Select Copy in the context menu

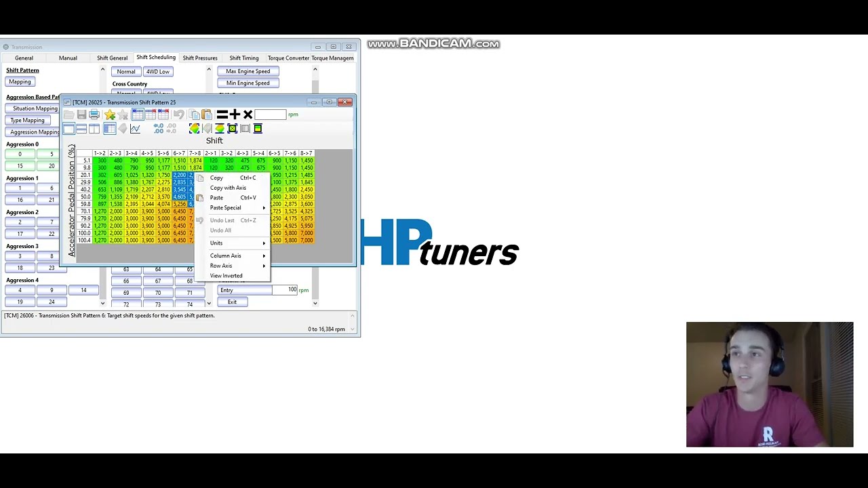(x=233, y=178)
